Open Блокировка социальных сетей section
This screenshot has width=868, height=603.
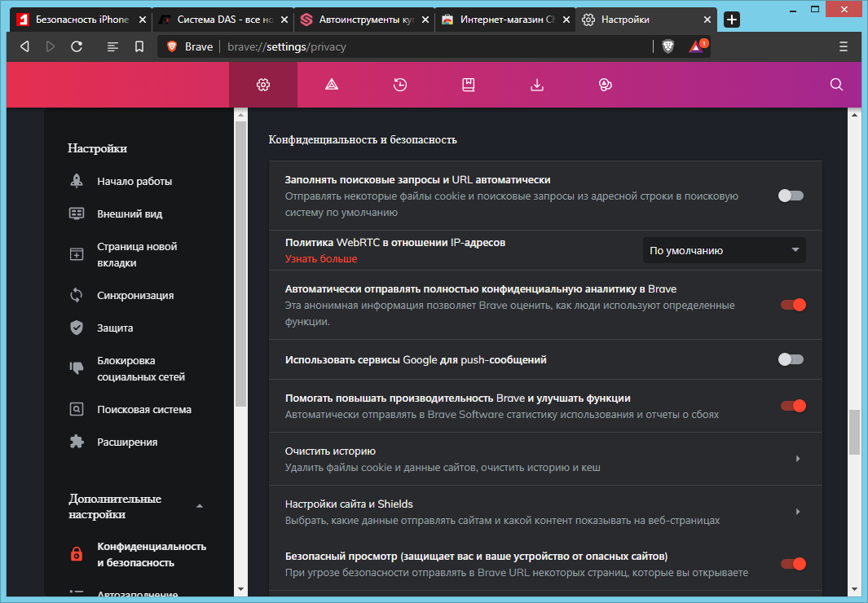141,368
